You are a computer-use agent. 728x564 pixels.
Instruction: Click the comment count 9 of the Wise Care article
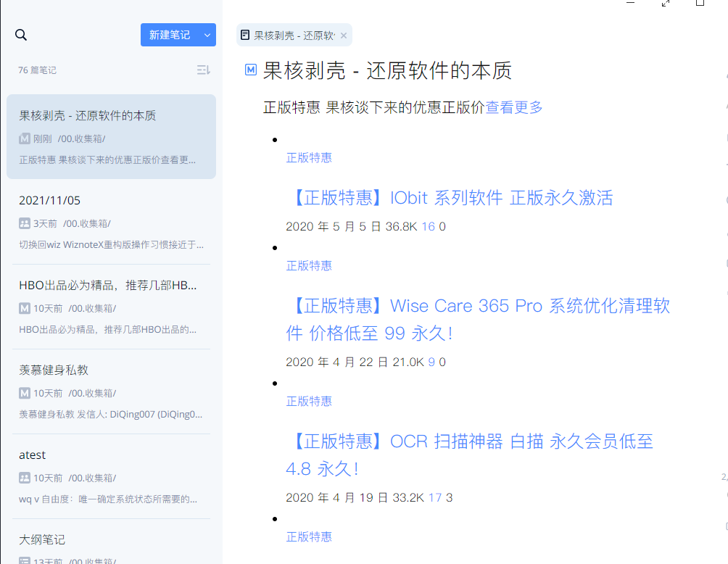click(x=431, y=362)
